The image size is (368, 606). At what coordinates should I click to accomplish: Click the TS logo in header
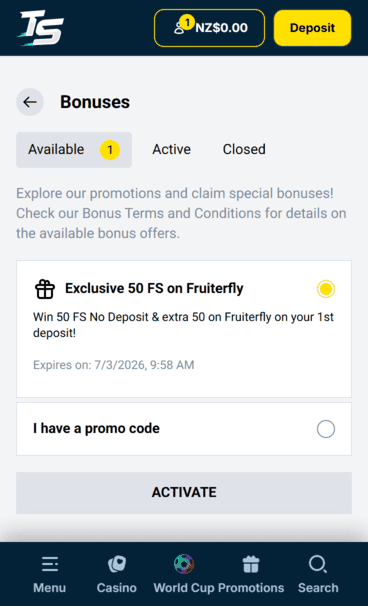[x=40, y=28]
